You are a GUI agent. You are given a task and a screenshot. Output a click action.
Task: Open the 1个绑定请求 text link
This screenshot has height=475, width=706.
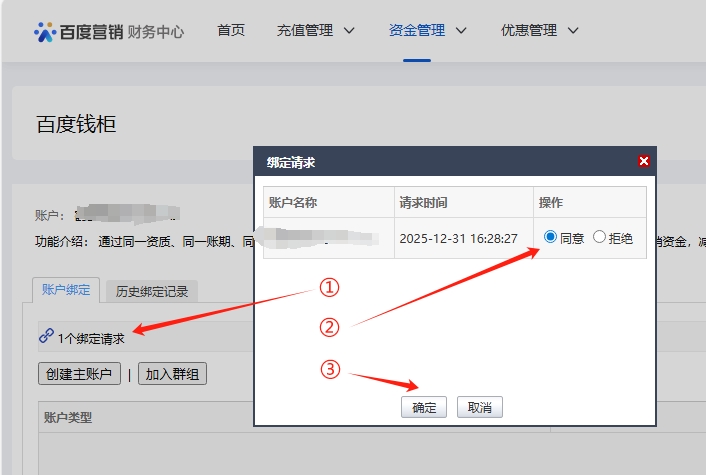click(x=91, y=338)
